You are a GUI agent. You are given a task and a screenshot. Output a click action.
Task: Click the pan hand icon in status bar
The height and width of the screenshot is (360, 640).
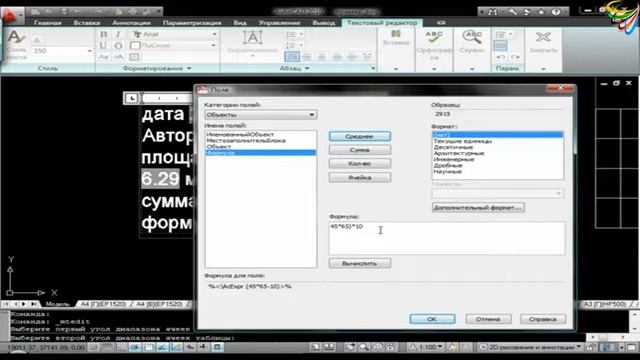[x=350, y=347]
